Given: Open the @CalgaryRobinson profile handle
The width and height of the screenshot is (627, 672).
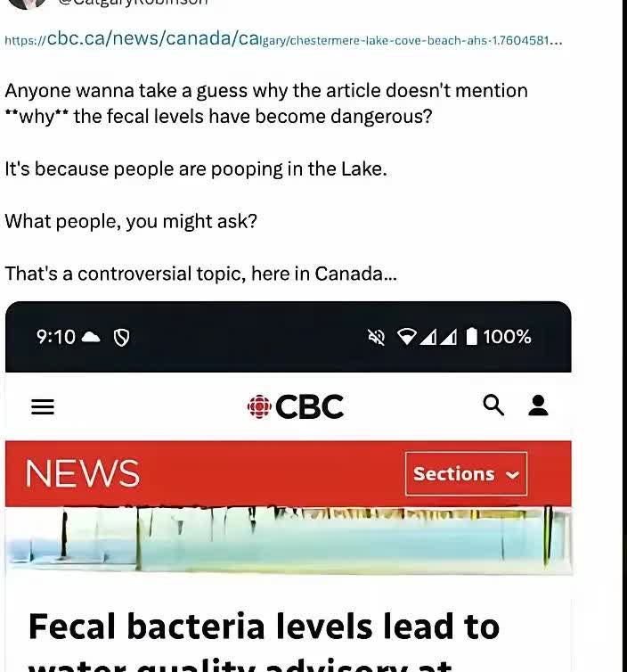Looking at the screenshot, I should tap(133, 2).
